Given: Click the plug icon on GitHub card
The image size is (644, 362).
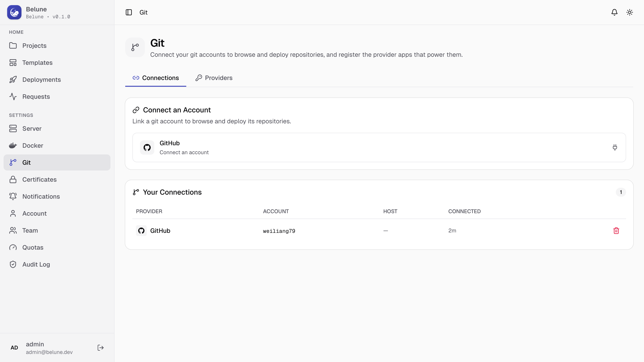Looking at the screenshot, I should coord(615,147).
